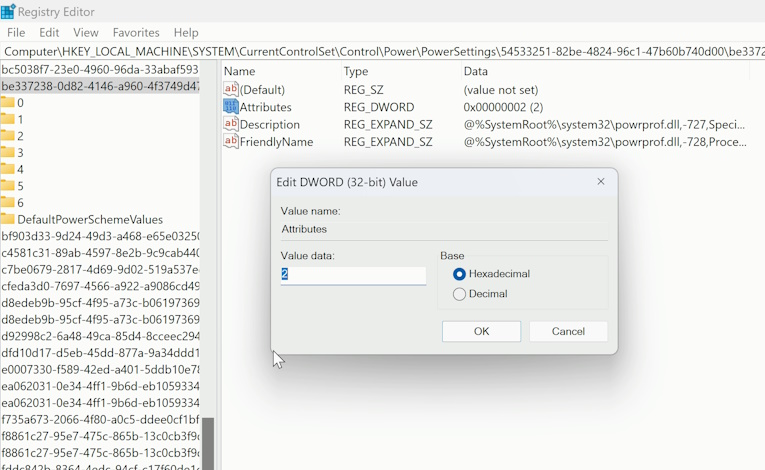Click the Description value name

[269, 124]
